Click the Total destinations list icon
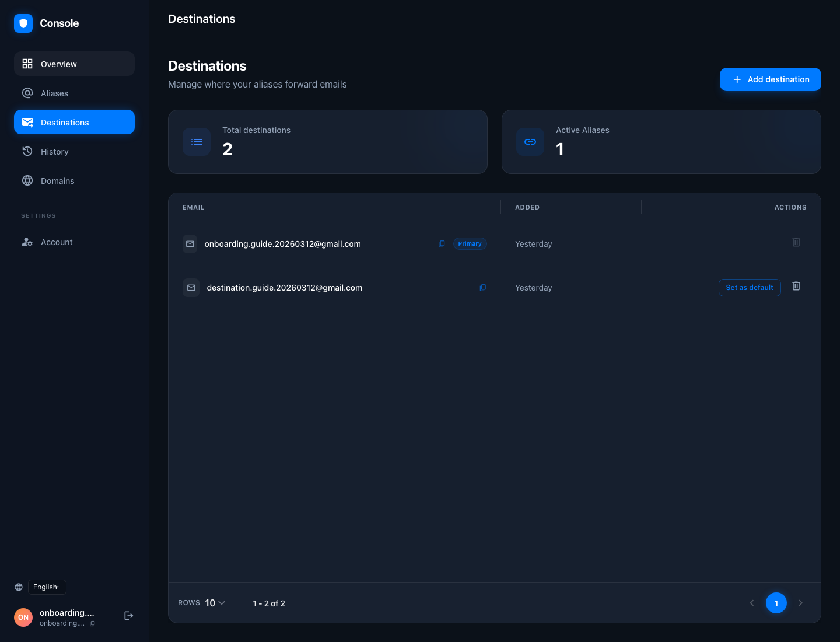 click(x=197, y=142)
